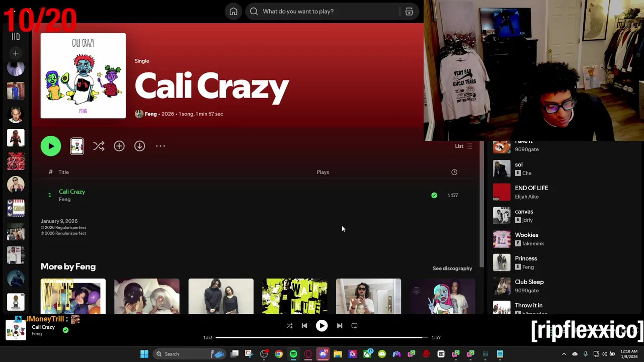
Task: Open the volume icon in the system tray
Action: tap(604, 354)
